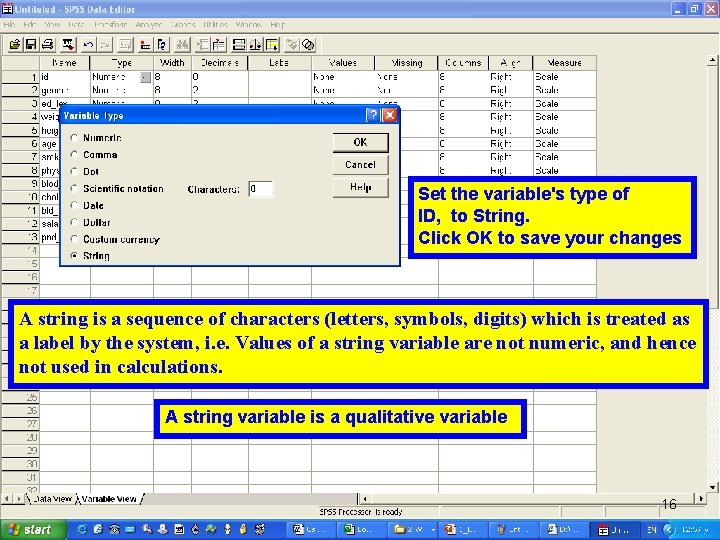Open the File menu

(9, 24)
